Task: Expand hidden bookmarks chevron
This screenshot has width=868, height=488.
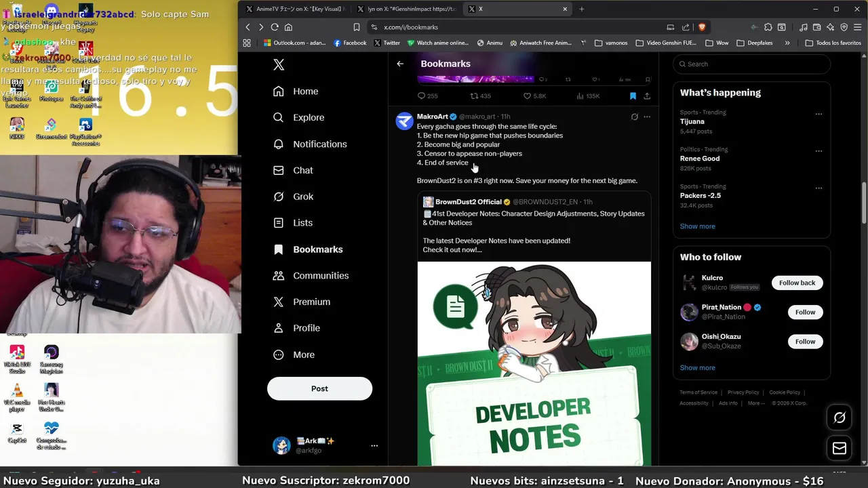Action: point(787,43)
